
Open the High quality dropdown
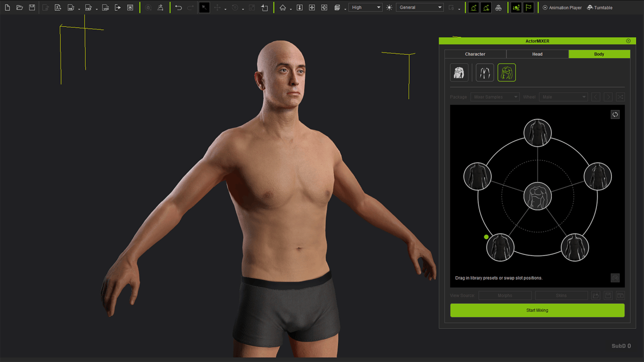tap(365, 8)
